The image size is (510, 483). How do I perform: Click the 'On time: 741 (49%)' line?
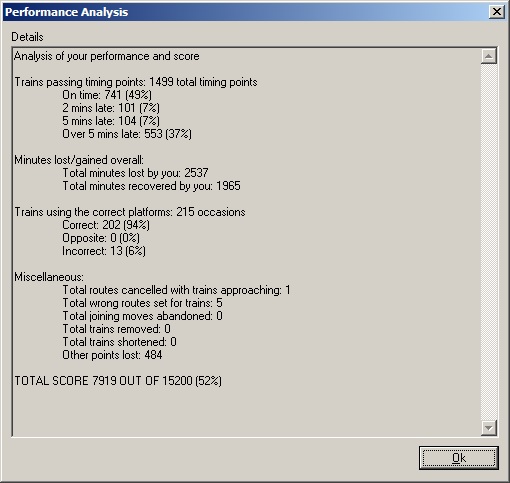click(107, 95)
